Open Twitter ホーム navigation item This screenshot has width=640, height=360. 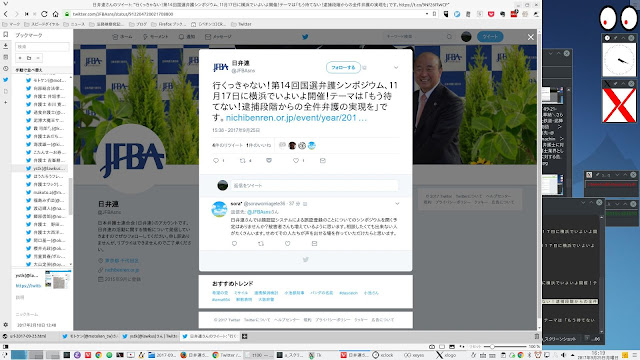(122, 37)
